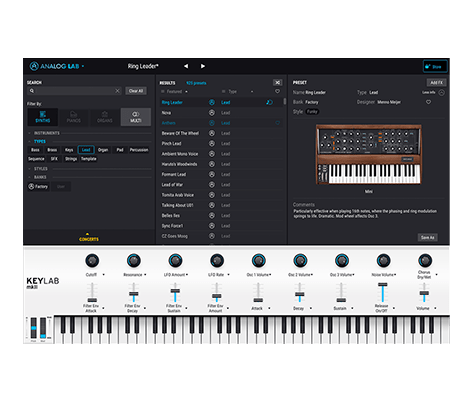The width and height of the screenshot is (473, 400).
Task: Click the Osc 1 Volume knob
Action: [x=258, y=261]
